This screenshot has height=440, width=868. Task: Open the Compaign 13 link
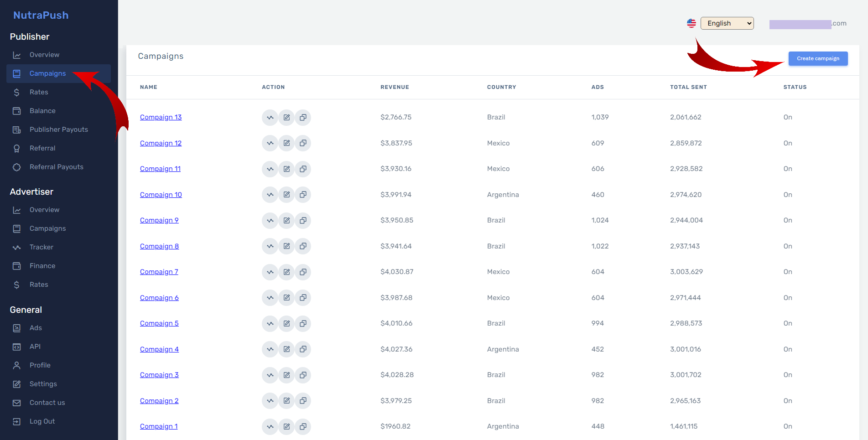click(161, 117)
